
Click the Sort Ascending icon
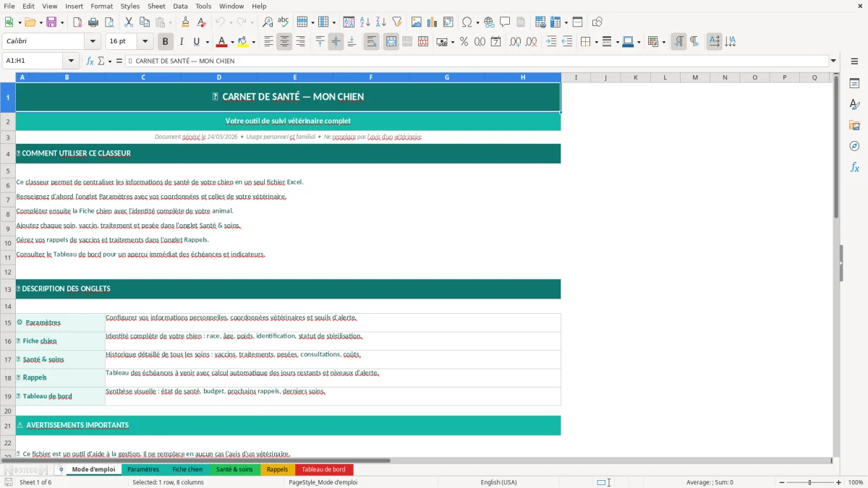click(x=365, y=22)
